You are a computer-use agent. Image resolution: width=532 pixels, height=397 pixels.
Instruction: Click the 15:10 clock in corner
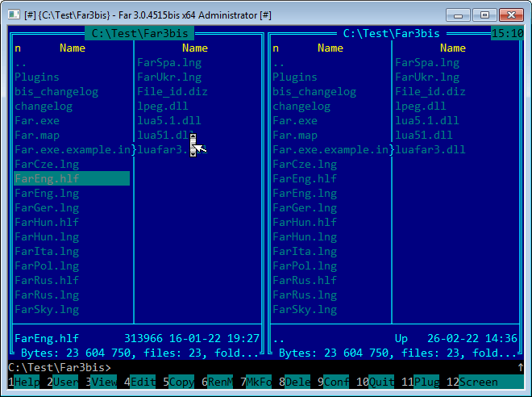[x=507, y=33]
